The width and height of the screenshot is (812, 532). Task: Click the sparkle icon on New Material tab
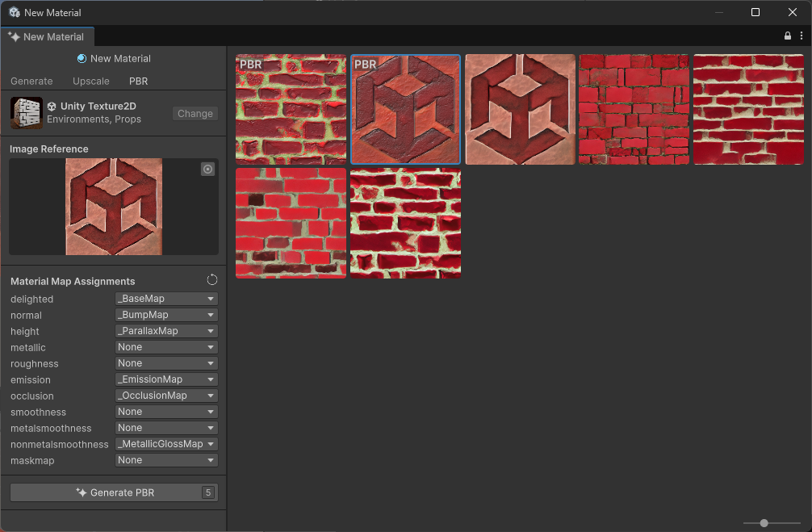point(15,37)
